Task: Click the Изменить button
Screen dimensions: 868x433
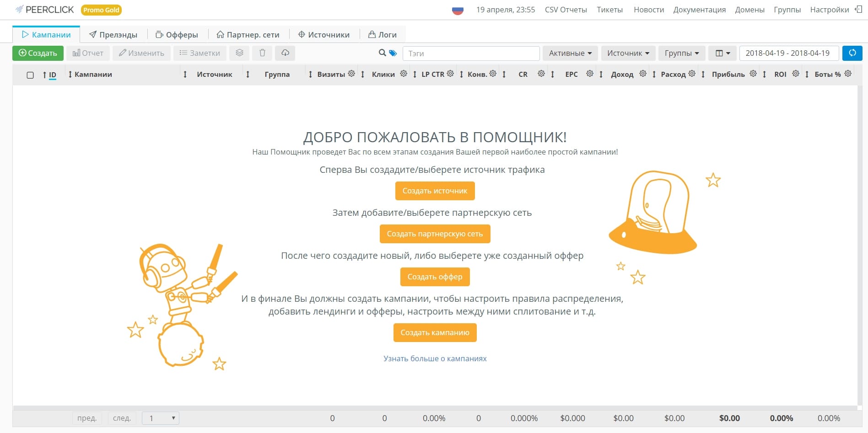Action: 141,53
